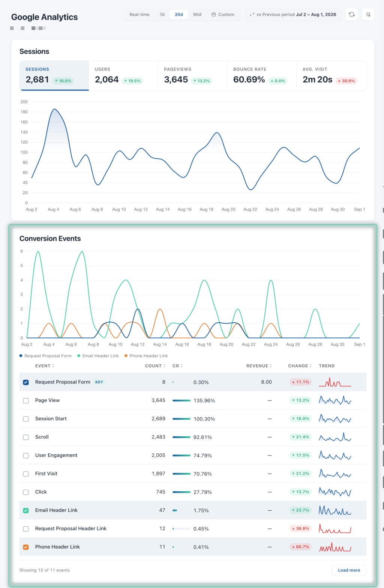
Task: Click the 23.7% increase change badge
Action: point(300,510)
